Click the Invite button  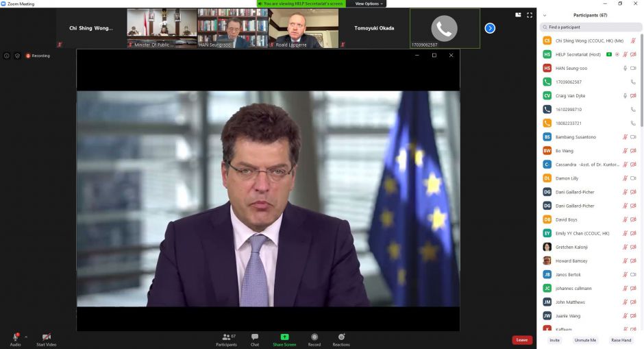(x=554, y=340)
